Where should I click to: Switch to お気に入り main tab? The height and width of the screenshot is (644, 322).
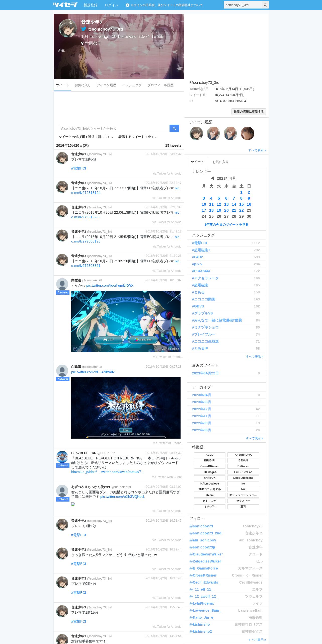point(83,85)
